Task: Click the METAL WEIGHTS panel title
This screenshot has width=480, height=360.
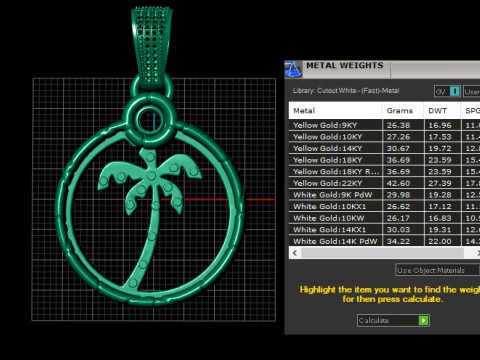Action: coord(345,65)
